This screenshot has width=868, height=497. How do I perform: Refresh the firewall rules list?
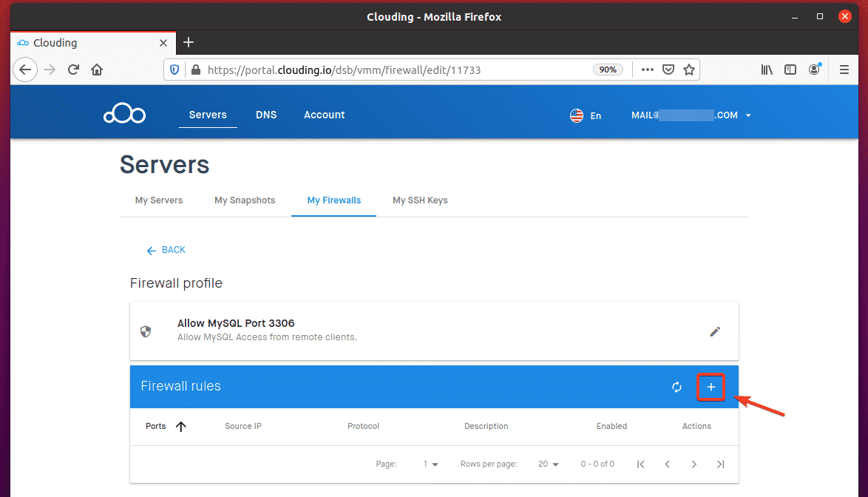click(677, 387)
